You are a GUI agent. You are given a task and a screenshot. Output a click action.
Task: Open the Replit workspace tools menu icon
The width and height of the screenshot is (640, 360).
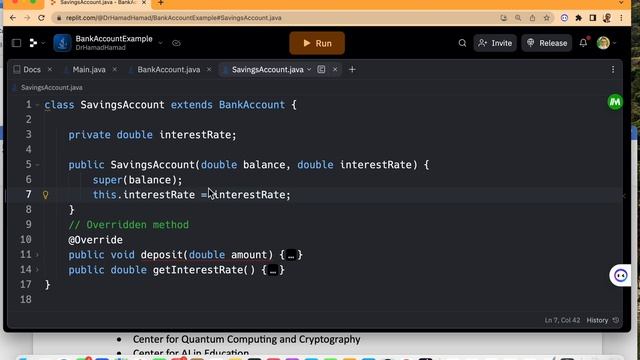(33, 43)
